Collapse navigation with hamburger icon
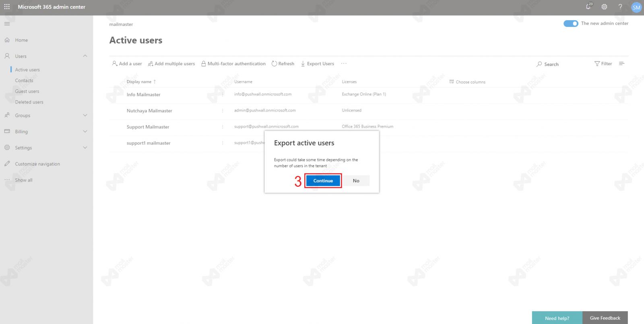Image resolution: width=644 pixels, height=324 pixels. click(7, 24)
